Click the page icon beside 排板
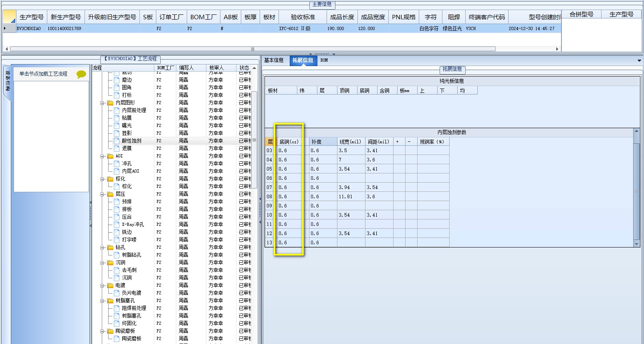This screenshot has height=344, width=644. [x=117, y=209]
